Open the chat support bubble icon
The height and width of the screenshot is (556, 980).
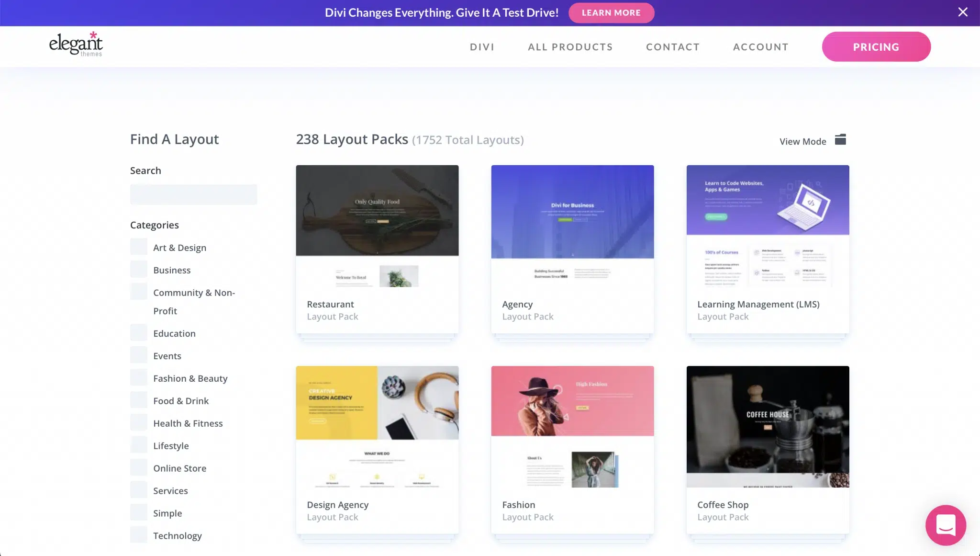pyautogui.click(x=946, y=525)
